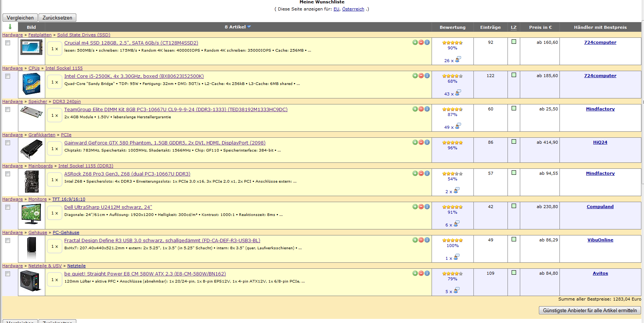
Task: Remove Crucial m4 SSD via red minus
Action: [x=421, y=42]
